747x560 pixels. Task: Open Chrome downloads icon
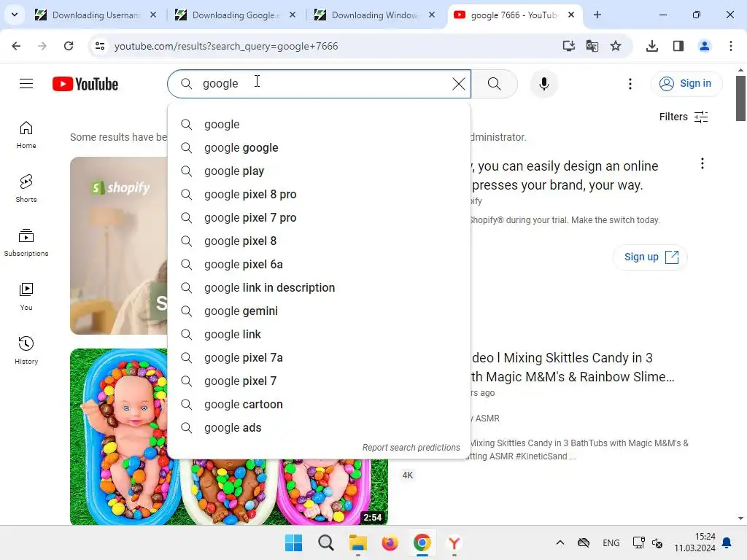[x=652, y=46]
